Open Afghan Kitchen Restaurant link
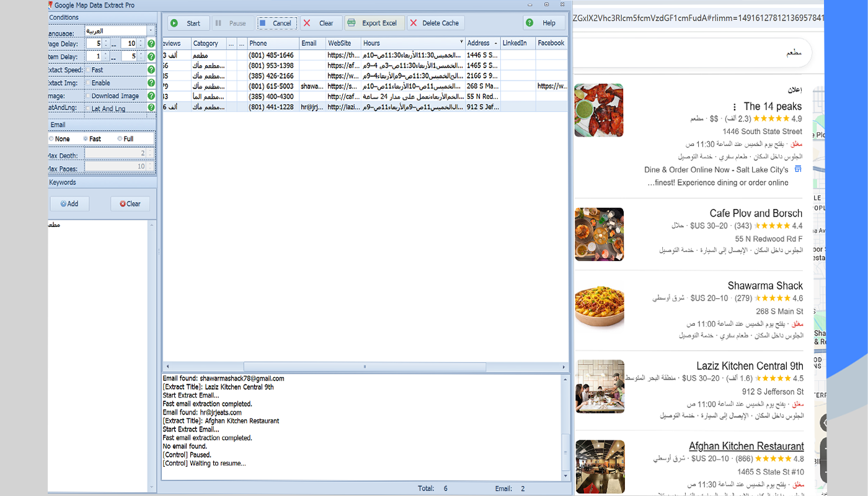 click(746, 446)
